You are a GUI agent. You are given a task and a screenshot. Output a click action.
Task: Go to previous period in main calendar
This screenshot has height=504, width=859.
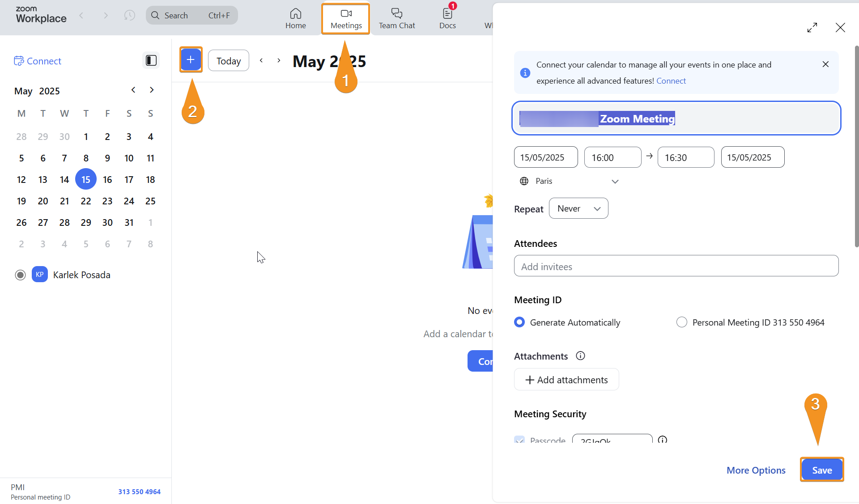[x=261, y=60]
